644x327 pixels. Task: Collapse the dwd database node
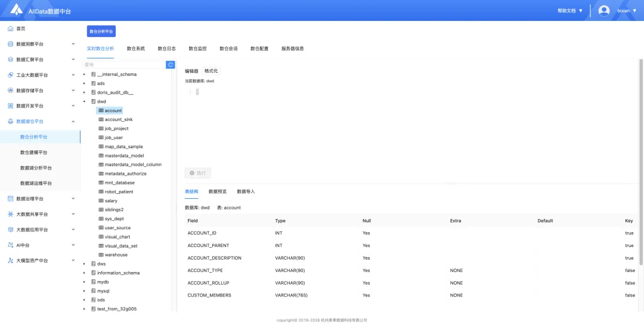pos(84,101)
